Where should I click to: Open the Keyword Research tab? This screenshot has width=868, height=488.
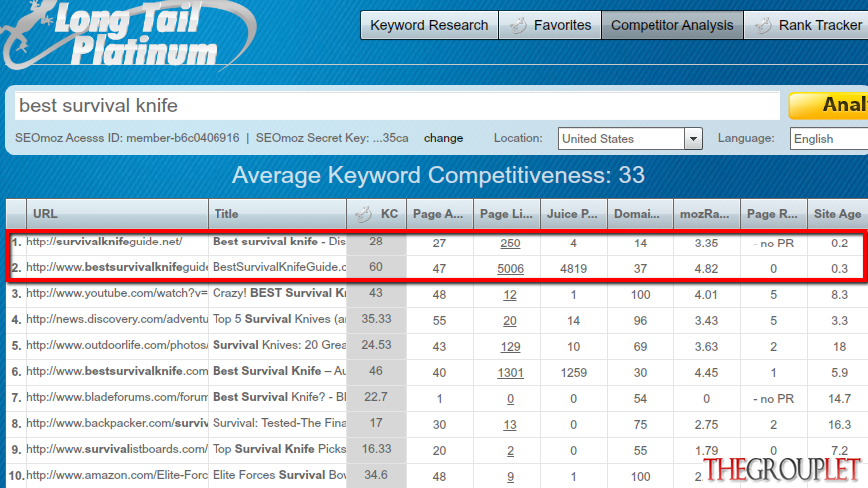tap(429, 26)
